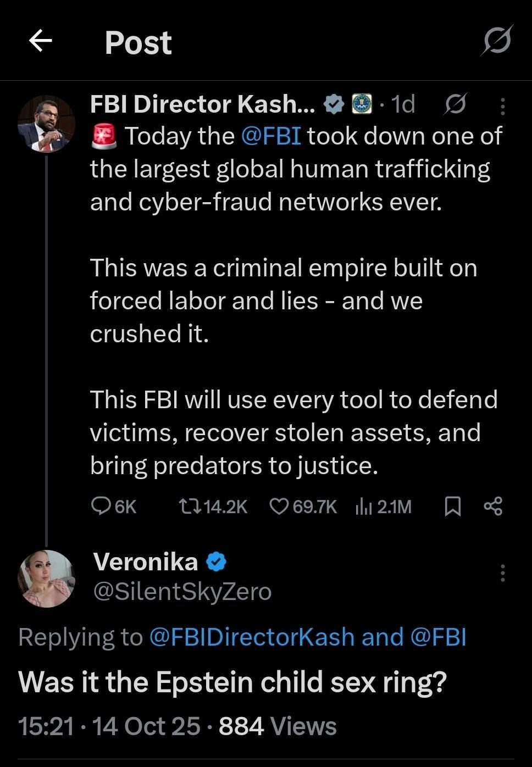Tap the back arrow
Image resolution: width=532 pixels, height=767 pixels.
click(x=40, y=41)
